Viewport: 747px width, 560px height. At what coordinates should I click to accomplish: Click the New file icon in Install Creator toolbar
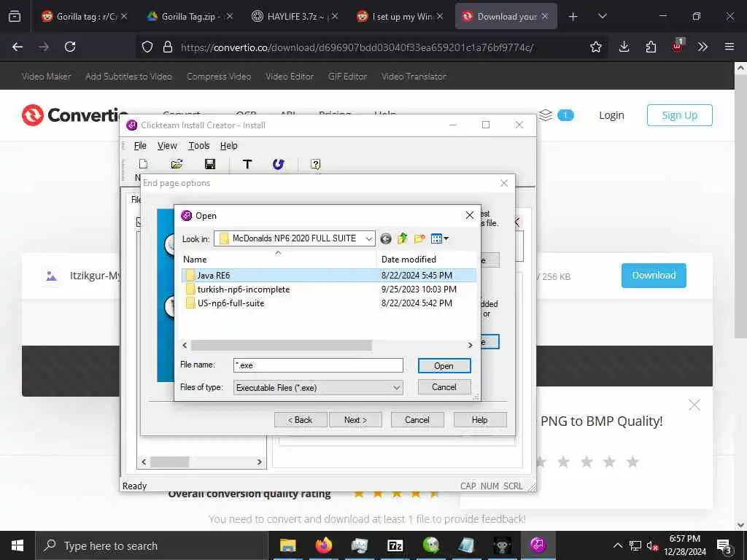143,164
